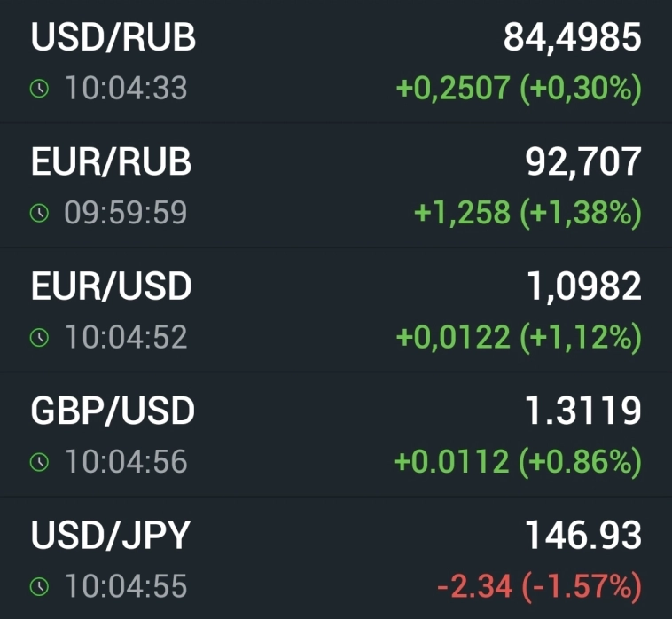Click the clock icon beside 09:59:59
The image size is (672, 619).
(38, 213)
